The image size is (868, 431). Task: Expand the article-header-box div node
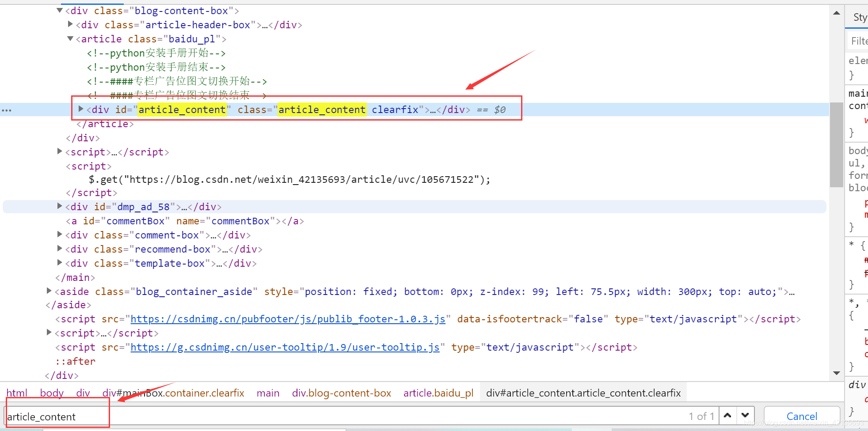[x=70, y=24]
